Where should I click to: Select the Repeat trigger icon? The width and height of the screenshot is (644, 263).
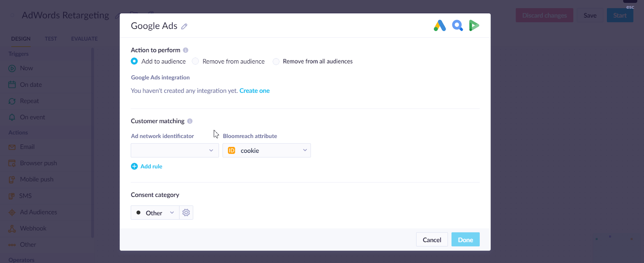coord(12,101)
